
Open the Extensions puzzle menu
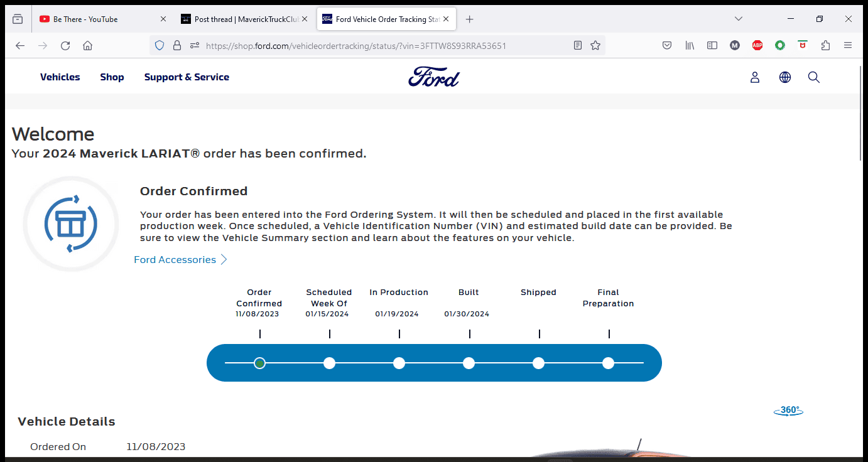coord(825,45)
